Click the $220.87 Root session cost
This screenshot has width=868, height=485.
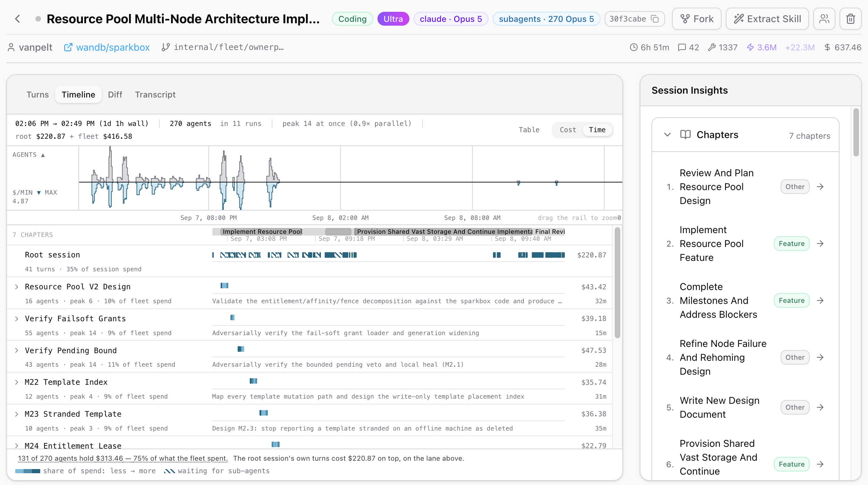(x=592, y=255)
